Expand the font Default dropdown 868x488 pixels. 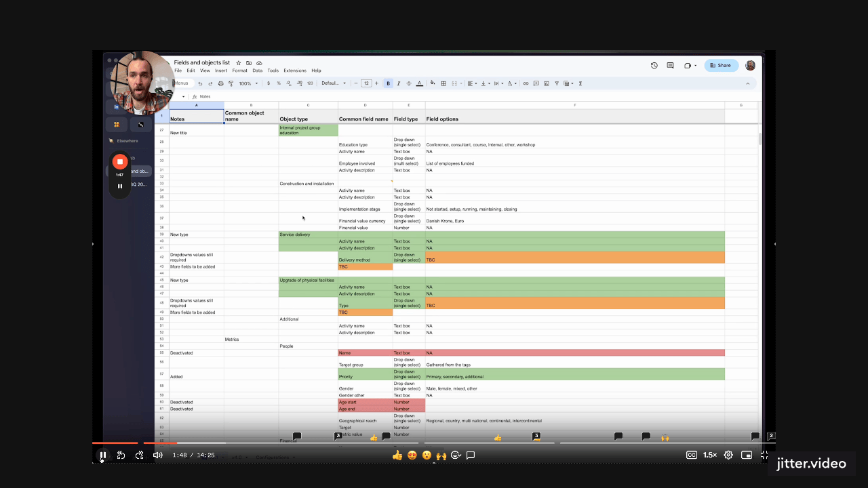[334, 83]
